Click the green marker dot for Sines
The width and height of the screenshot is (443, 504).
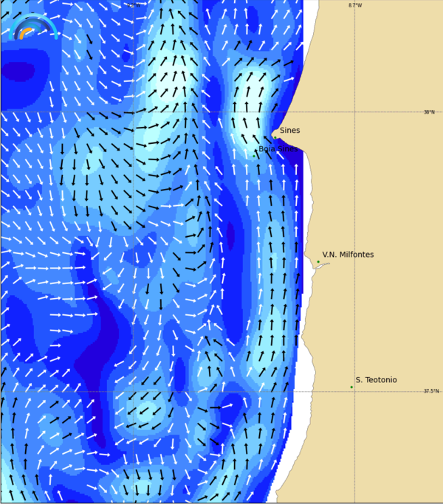pos(275,137)
